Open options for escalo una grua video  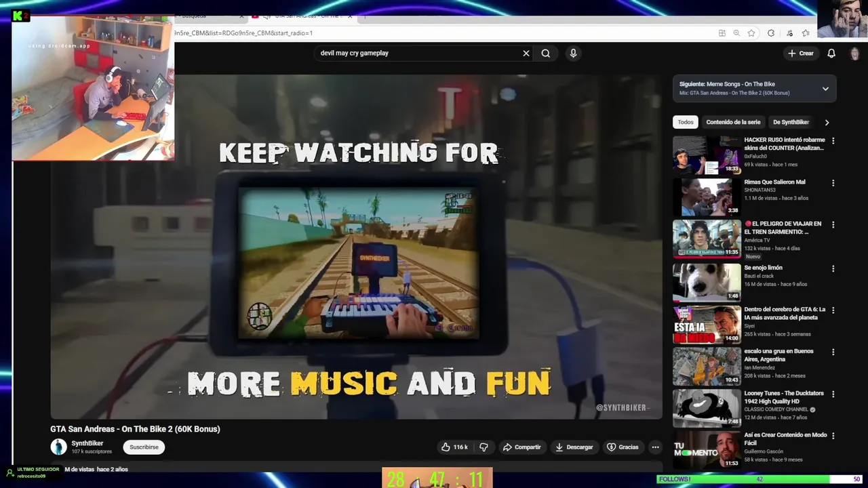click(833, 352)
